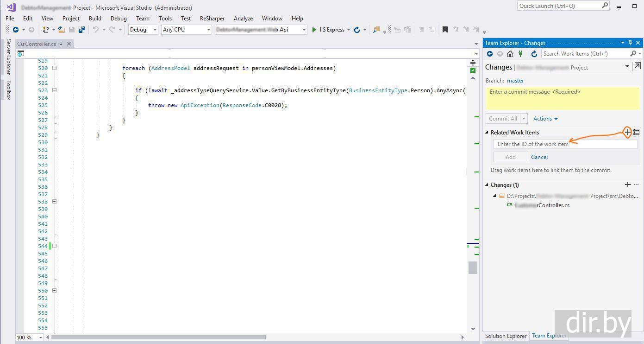644x344 pixels.
Task: Collapse the foreach block at line 520
Action: coord(54,68)
